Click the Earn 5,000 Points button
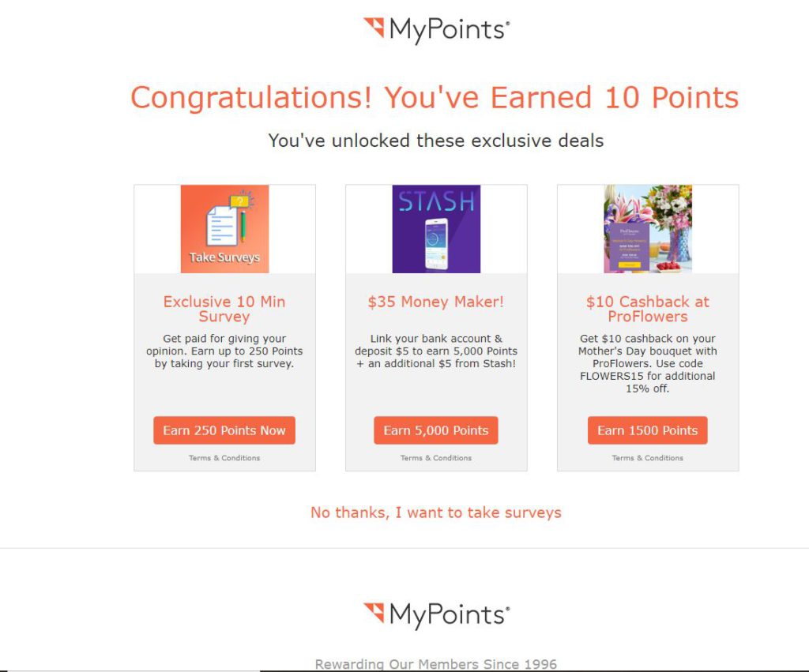Screen dimensions: 809x672 435,430
